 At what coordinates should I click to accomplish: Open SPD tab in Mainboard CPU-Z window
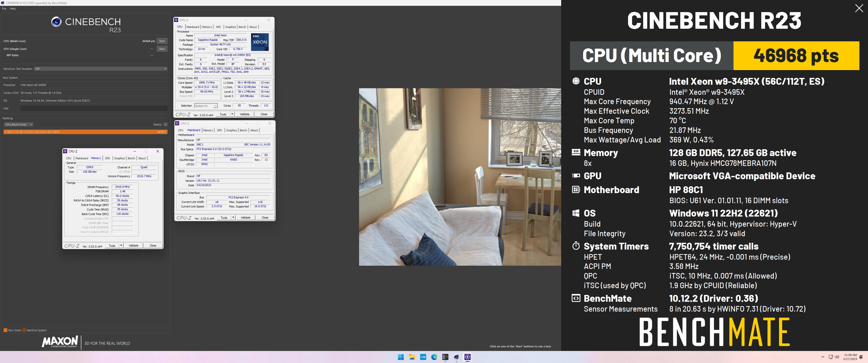[219, 130]
